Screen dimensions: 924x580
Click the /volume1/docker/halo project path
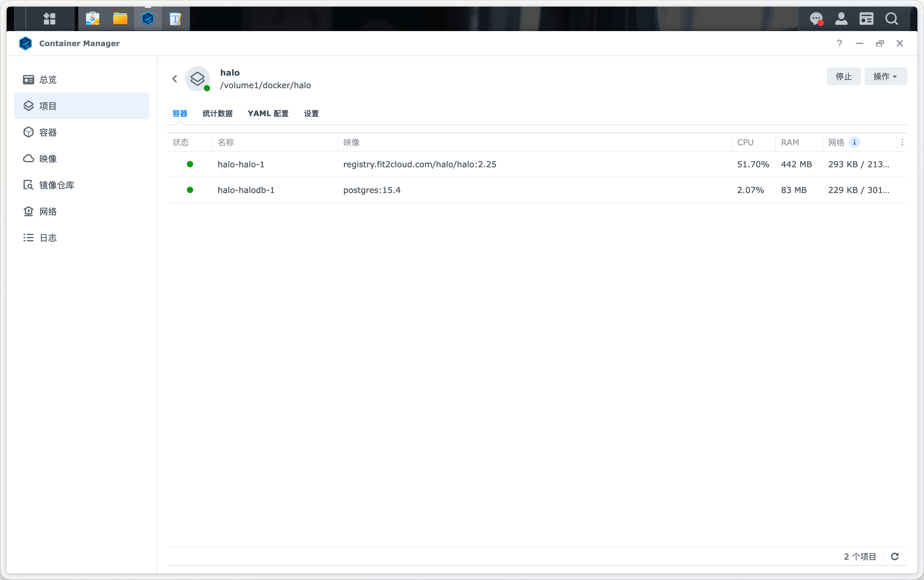[265, 85]
